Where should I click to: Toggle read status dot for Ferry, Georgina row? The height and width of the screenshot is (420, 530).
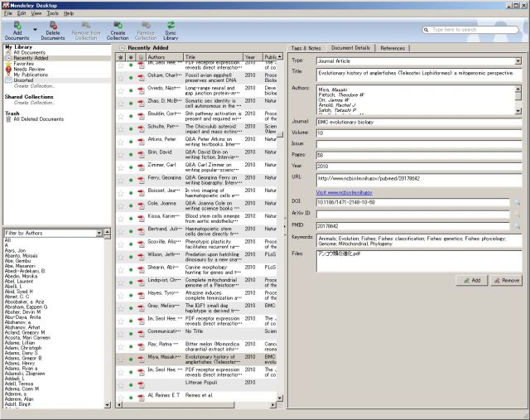tap(131, 181)
